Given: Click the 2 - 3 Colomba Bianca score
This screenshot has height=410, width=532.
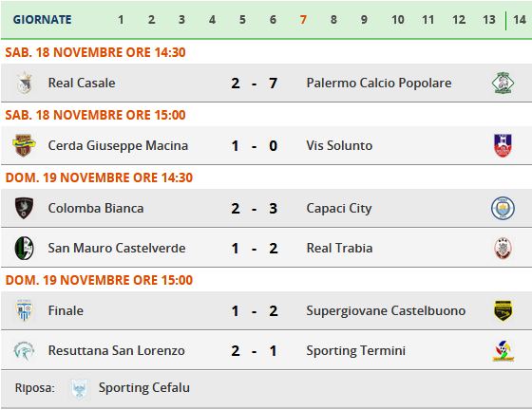Looking at the screenshot, I should (255, 209).
